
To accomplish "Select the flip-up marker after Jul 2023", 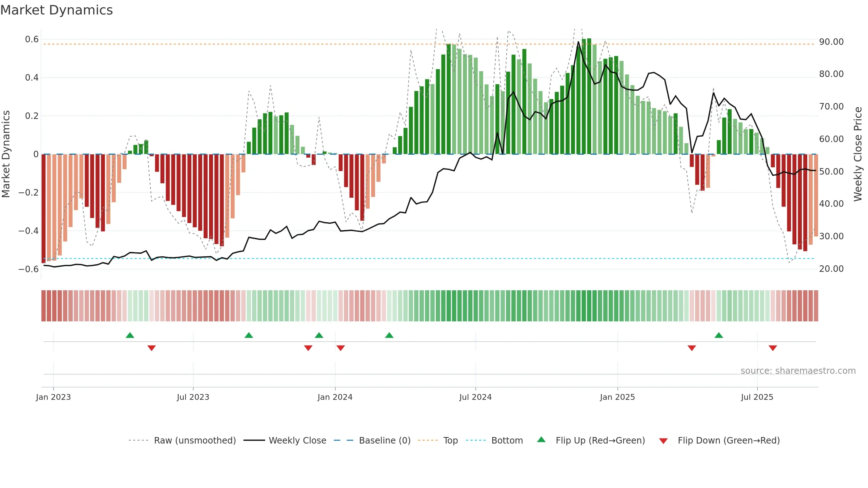I will (249, 335).
